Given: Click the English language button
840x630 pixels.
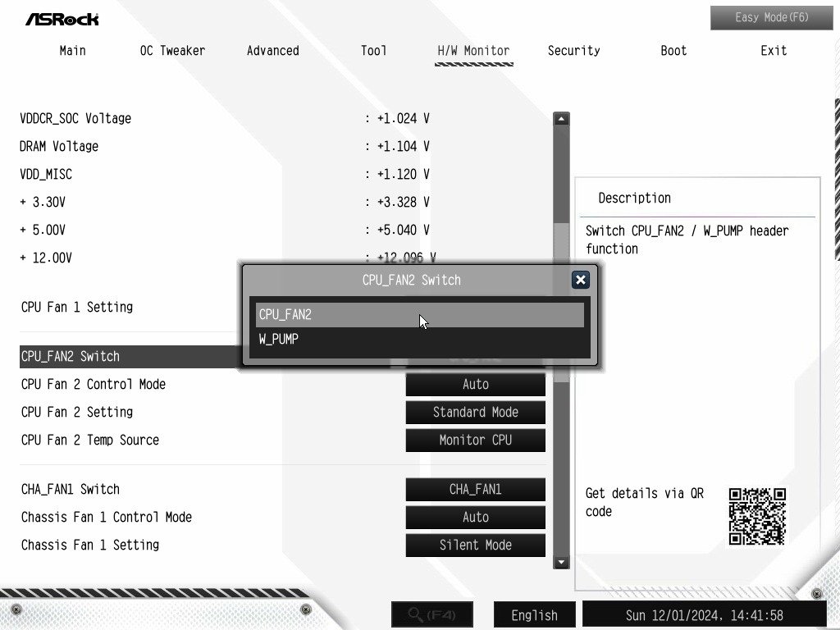Looking at the screenshot, I should point(534,615).
